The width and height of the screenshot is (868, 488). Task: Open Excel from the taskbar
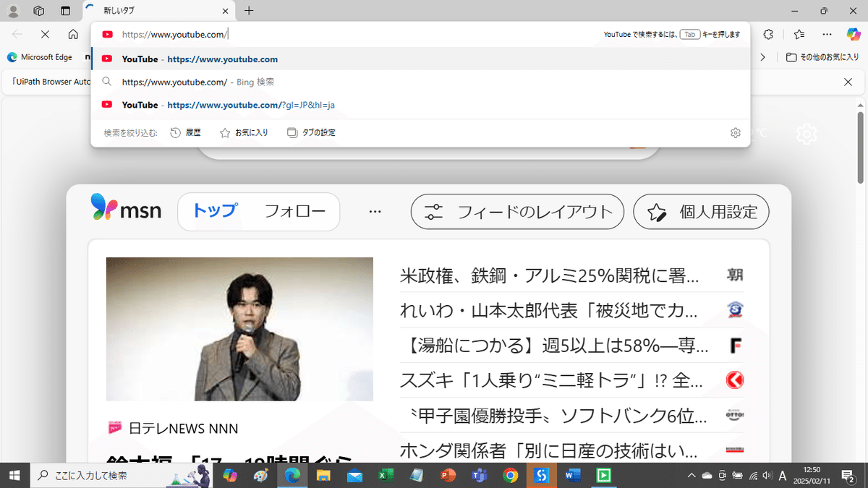point(385,475)
